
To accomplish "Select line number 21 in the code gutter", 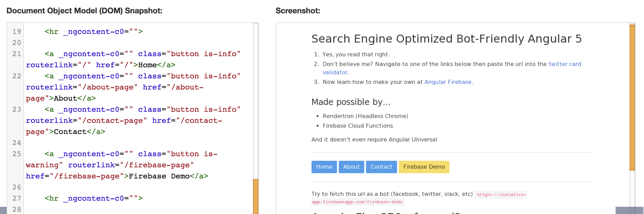I will pyautogui.click(x=17, y=54).
